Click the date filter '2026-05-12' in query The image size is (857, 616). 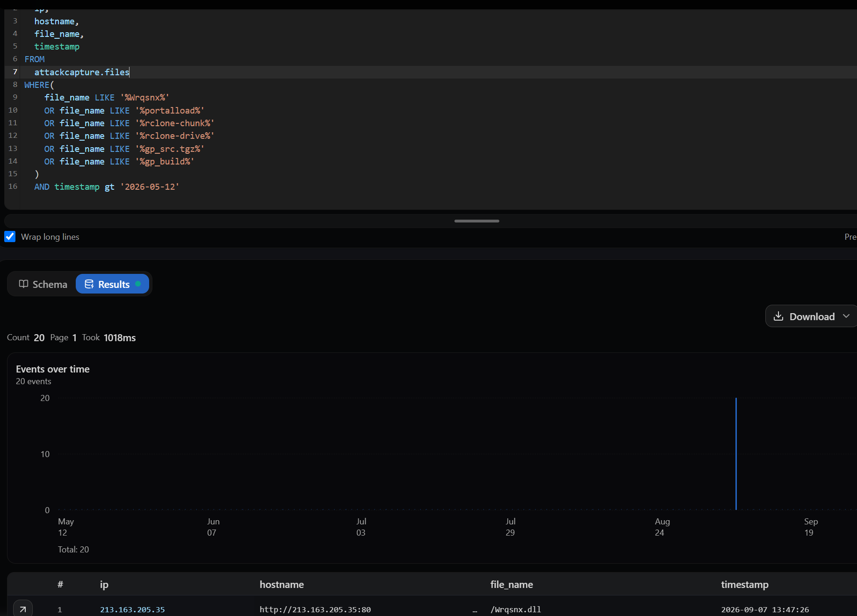coord(150,186)
